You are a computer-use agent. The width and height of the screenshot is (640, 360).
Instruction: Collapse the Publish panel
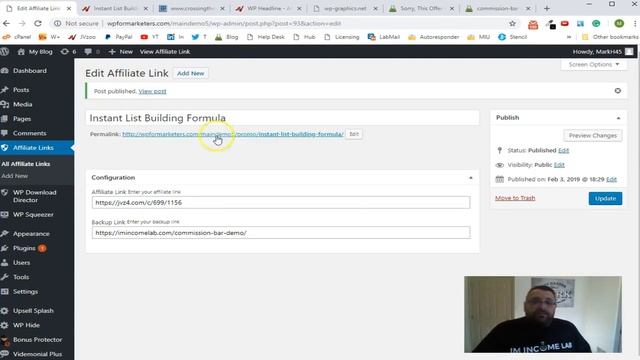click(x=618, y=118)
